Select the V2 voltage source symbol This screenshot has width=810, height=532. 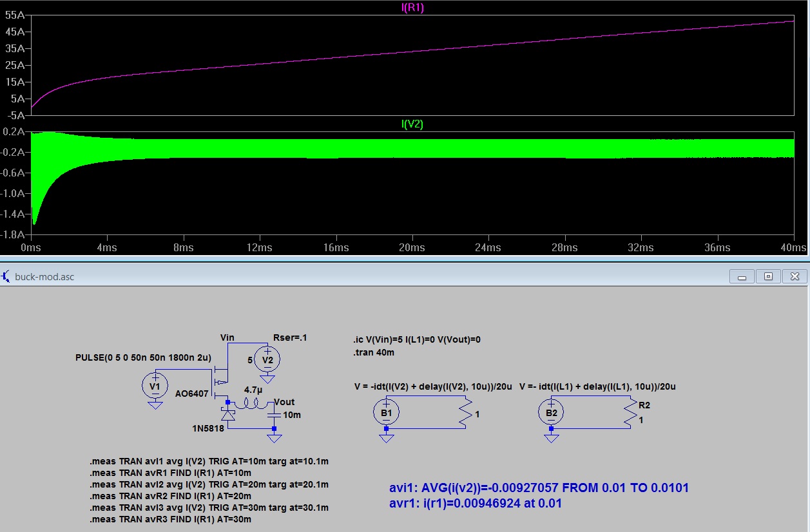(267, 359)
